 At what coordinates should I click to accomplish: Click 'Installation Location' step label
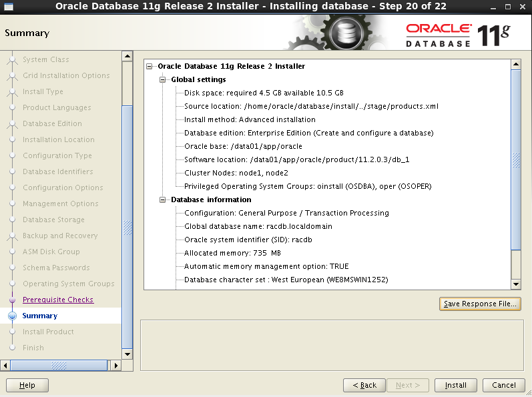(x=59, y=139)
